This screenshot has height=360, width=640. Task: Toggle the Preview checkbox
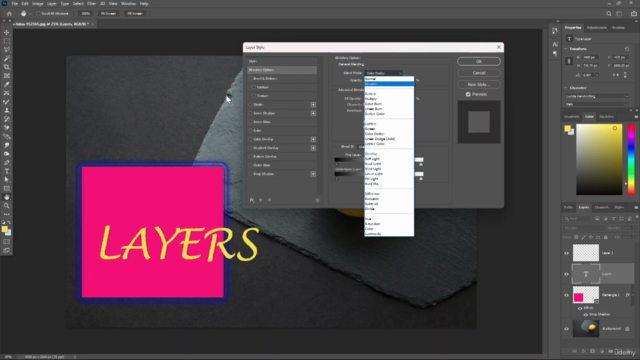468,94
